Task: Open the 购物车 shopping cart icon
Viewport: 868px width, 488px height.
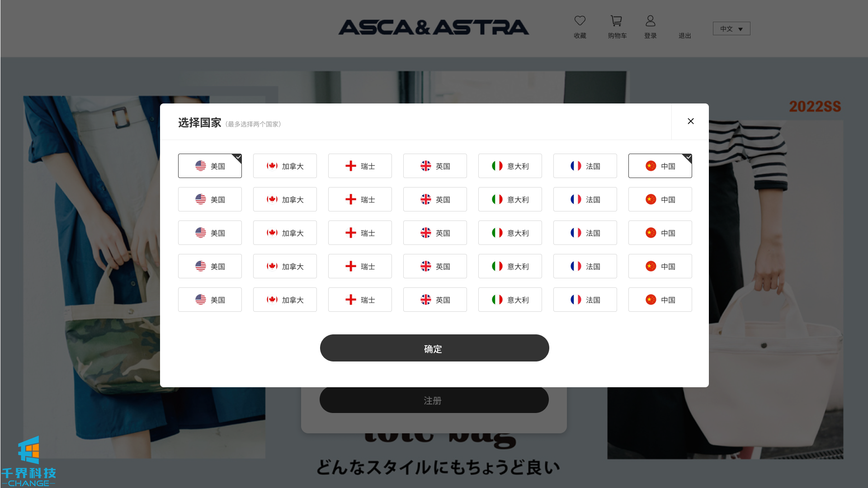Action: coord(616,21)
